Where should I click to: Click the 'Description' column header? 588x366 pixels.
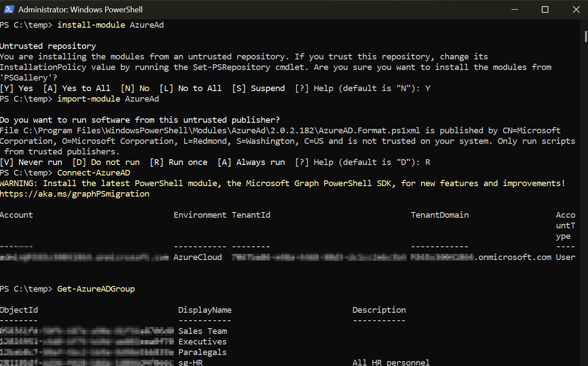point(379,310)
